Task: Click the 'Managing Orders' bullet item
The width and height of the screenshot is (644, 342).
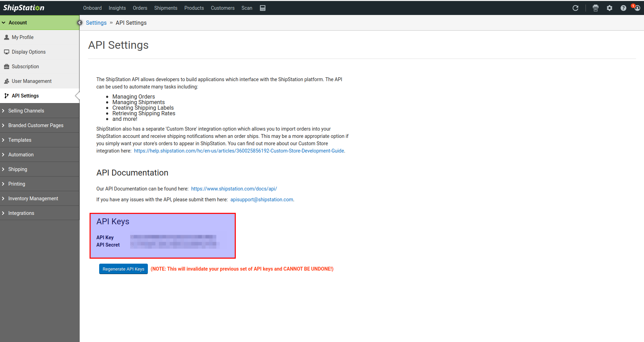Action: coord(134,96)
